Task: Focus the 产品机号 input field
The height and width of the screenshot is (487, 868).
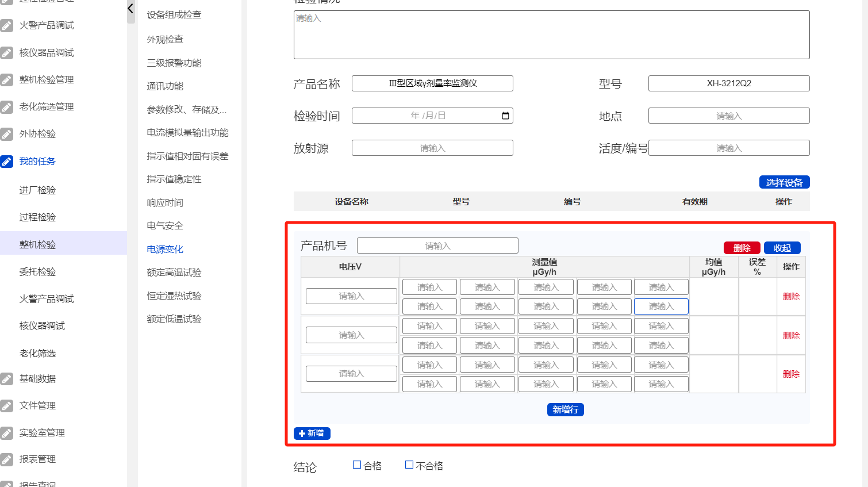Action: [x=437, y=246]
